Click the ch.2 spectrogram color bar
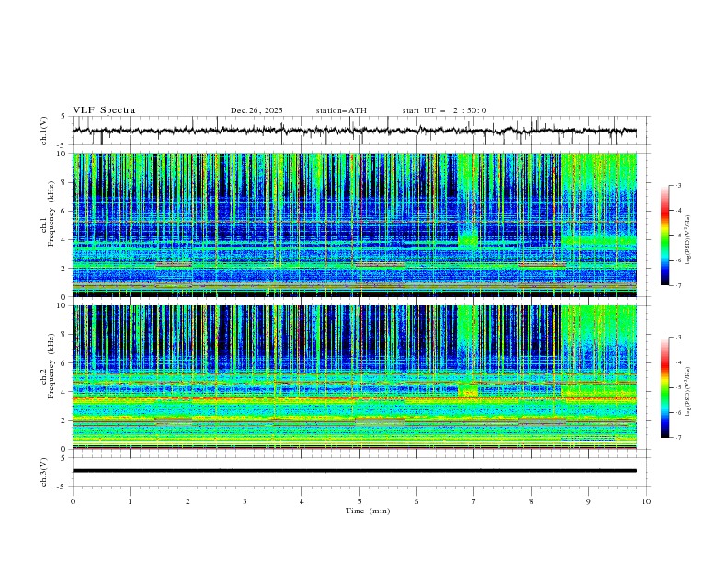Screen dimensions: 728x563 665,387
